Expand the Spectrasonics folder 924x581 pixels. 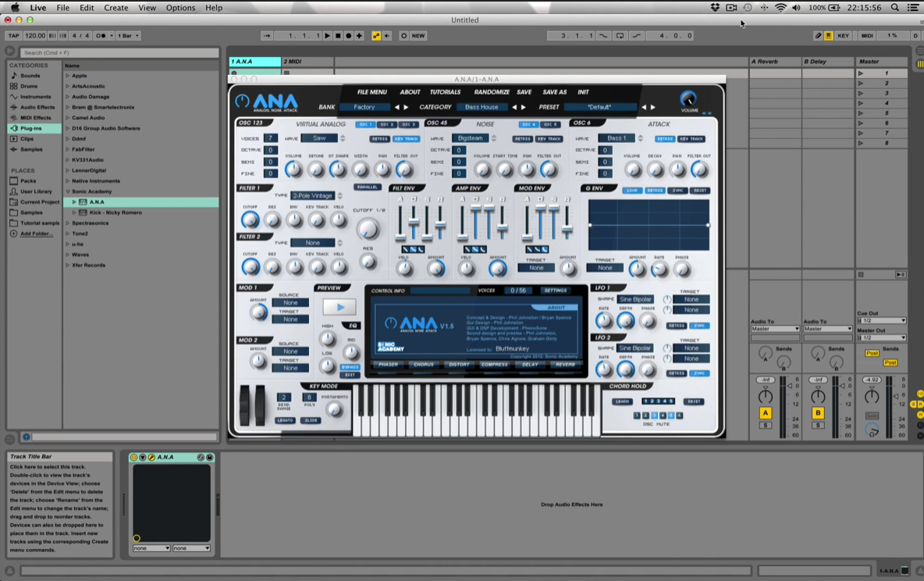[x=67, y=223]
